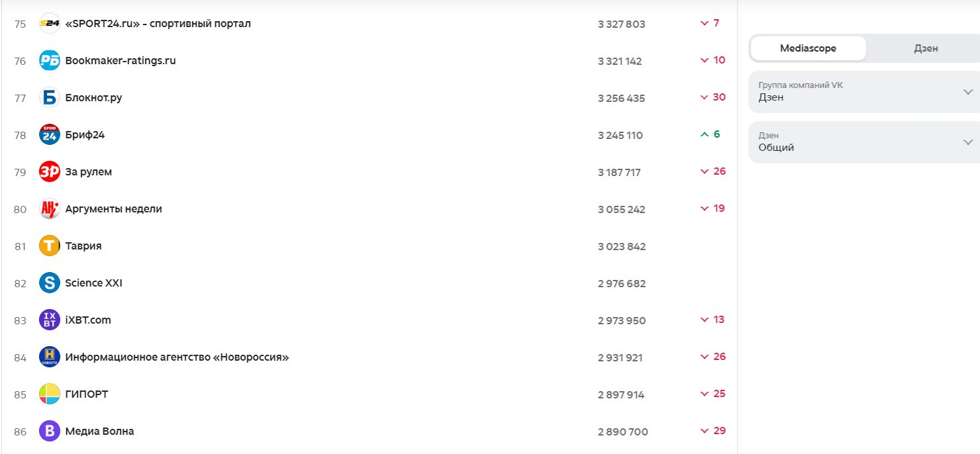
Task: Click the Медиа Волна logo icon
Action: [50, 431]
